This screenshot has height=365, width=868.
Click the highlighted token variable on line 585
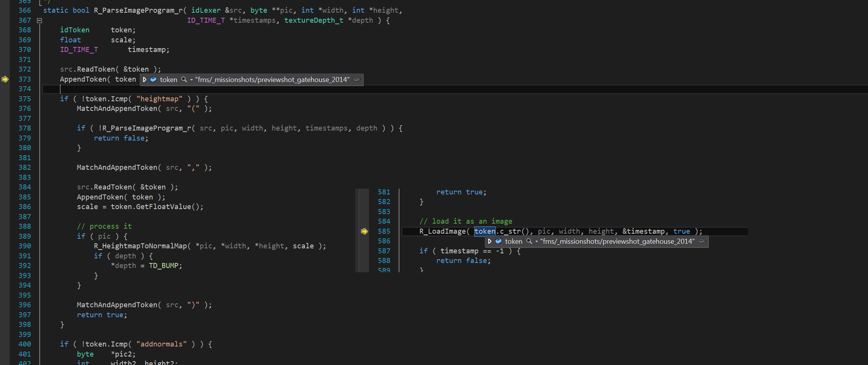tap(484, 231)
